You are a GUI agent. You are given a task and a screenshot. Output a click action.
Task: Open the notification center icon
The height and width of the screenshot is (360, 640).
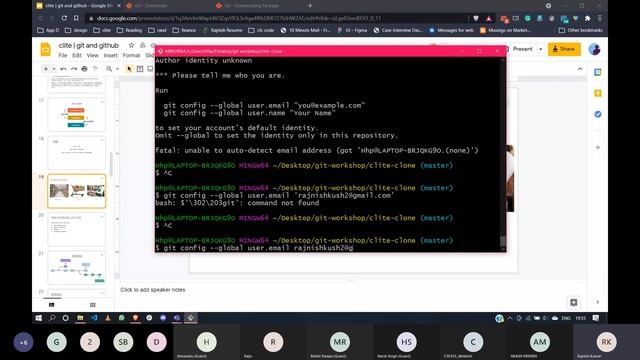pos(596,318)
